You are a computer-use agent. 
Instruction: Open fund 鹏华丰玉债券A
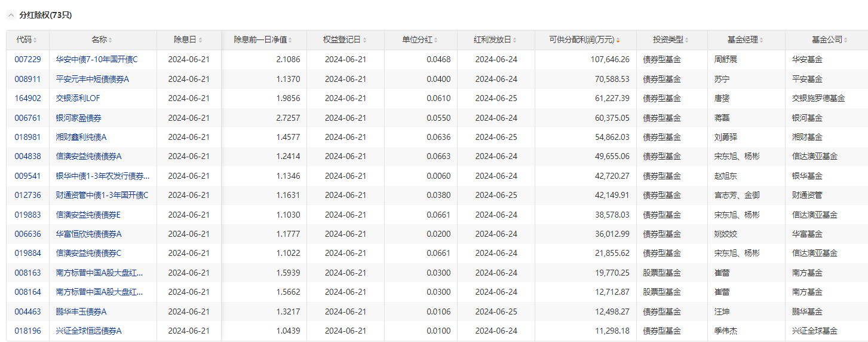click(x=81, y=312)
